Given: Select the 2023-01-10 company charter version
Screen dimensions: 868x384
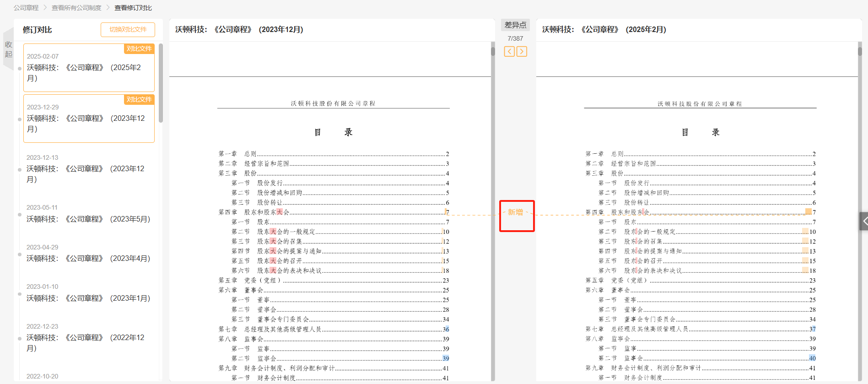Looking at the screenshot, I should pyautogui.click(x=89, y=293).
